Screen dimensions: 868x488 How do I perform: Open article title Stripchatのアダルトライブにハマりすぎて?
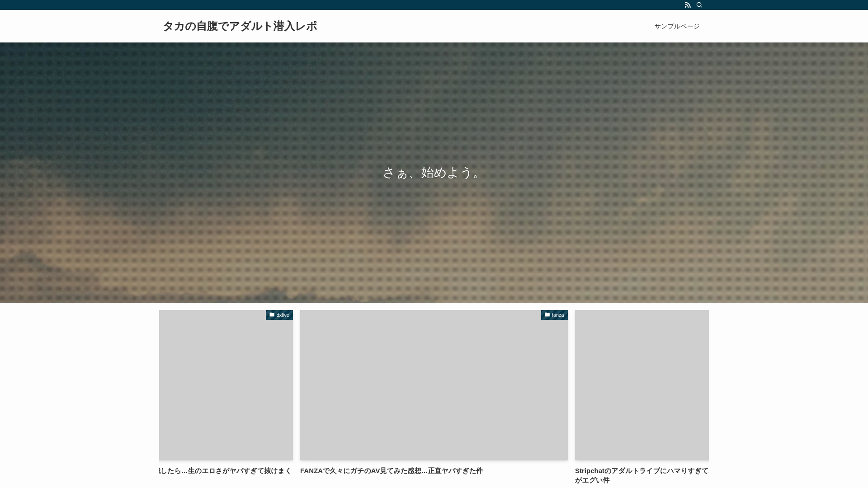[x=642, y=475]
